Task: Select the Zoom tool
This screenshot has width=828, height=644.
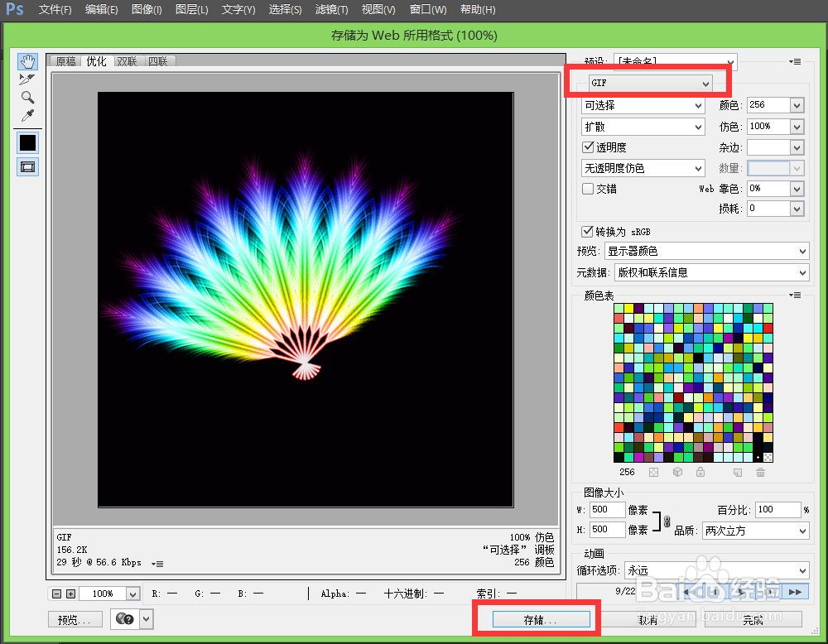Action: tap(27, 97)
